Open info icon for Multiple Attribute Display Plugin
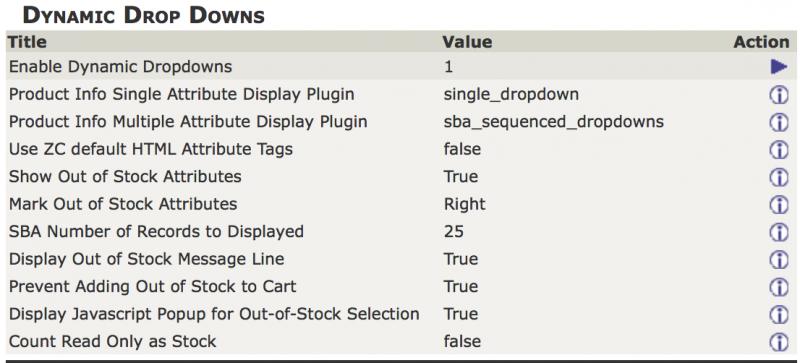This screenshot has height=363, width=800. [779, 122]
